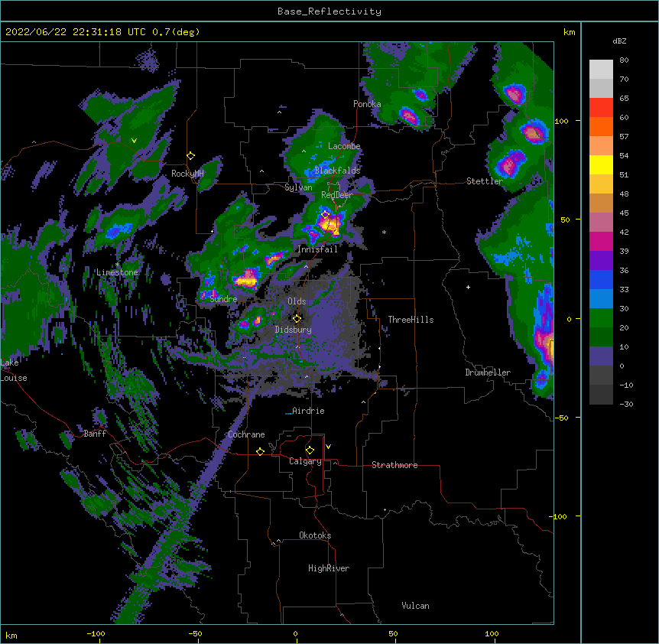The width and height of the screenshot is (659, 644).
Task: Click the Sundre city label
Action: point(223,299)
